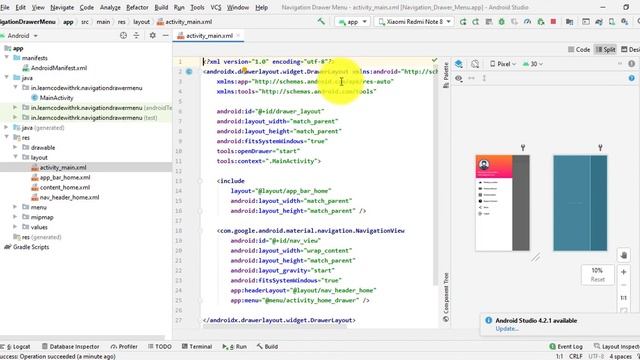This screenshot has height=360, width=640.
Task: Close the activity_main.xml tab
Action: pos(238,36)
